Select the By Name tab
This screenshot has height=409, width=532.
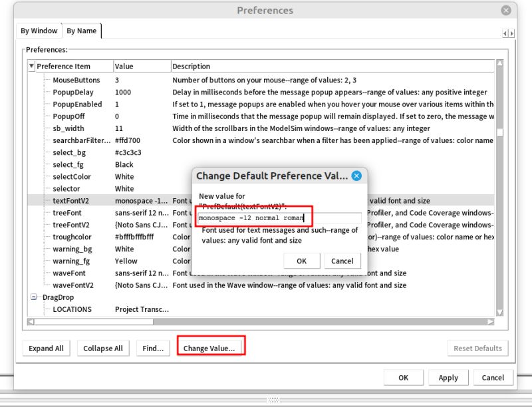(81, 31)
